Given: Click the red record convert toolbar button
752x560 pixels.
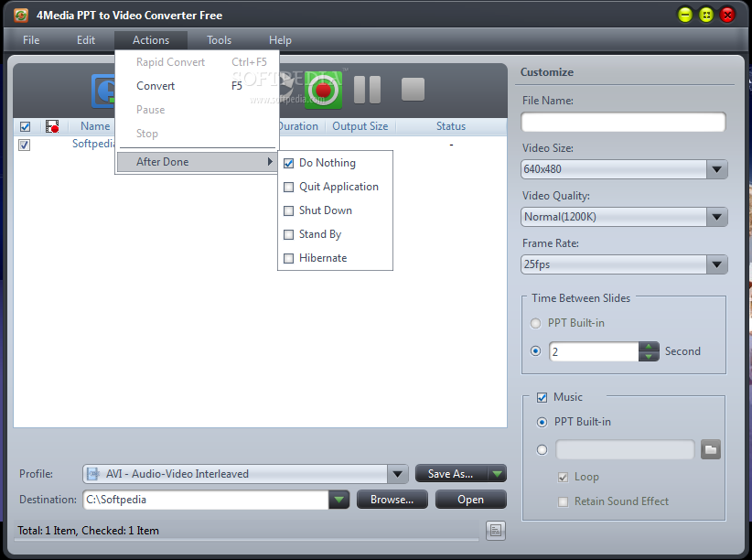Looking at the screenshot, I should (x=323, y=90).
